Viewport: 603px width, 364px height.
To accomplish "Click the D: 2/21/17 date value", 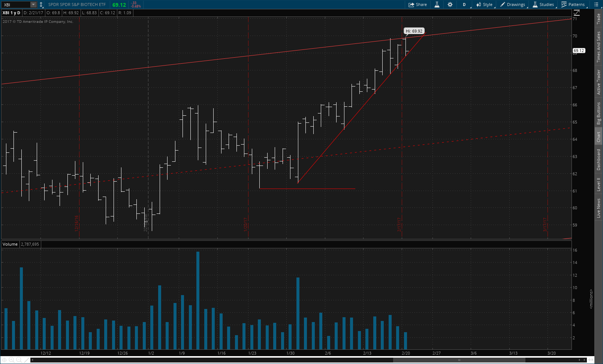I will 33,13.
